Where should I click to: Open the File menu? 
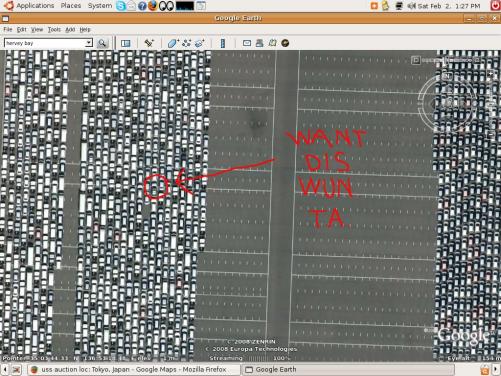pos(8,29)
